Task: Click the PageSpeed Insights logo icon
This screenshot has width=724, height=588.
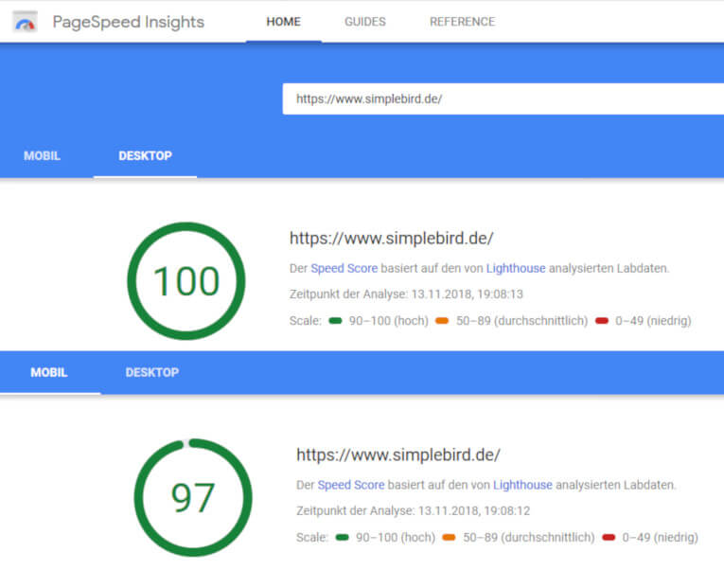Action: pyautogui.click(x=25, y=22)
